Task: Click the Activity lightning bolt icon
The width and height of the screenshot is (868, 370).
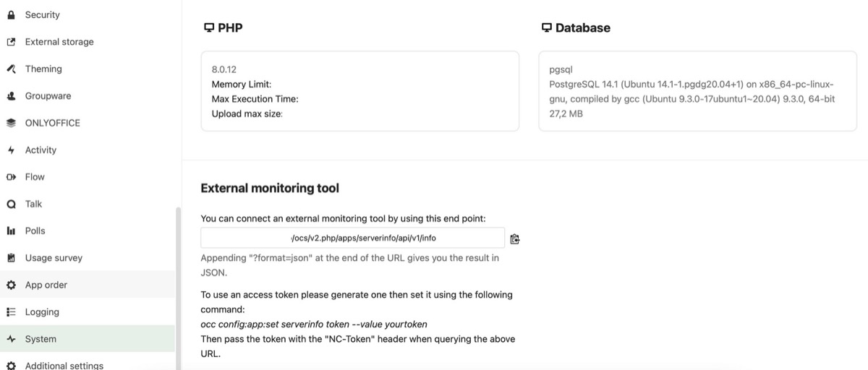Action: pos(11,150)
